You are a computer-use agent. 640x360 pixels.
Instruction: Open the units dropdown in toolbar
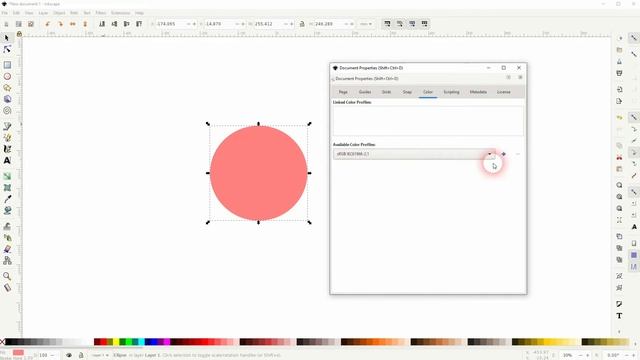tap(366, 24)
